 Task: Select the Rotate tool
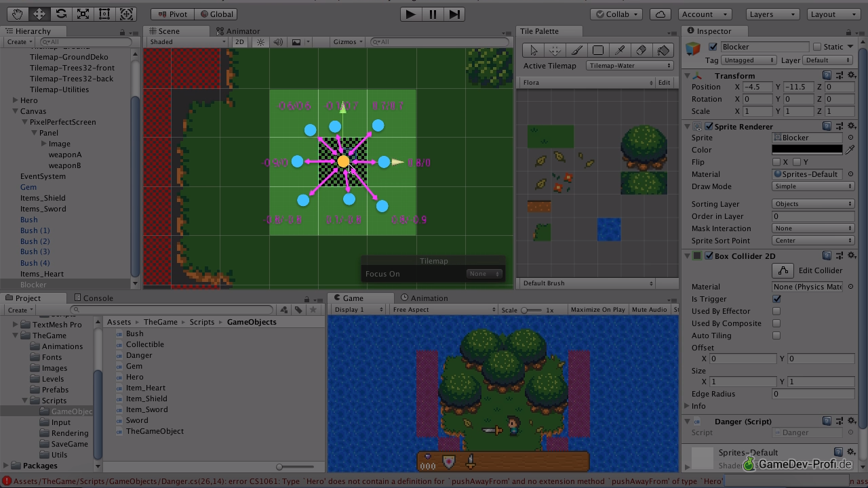tap(61, 14)
